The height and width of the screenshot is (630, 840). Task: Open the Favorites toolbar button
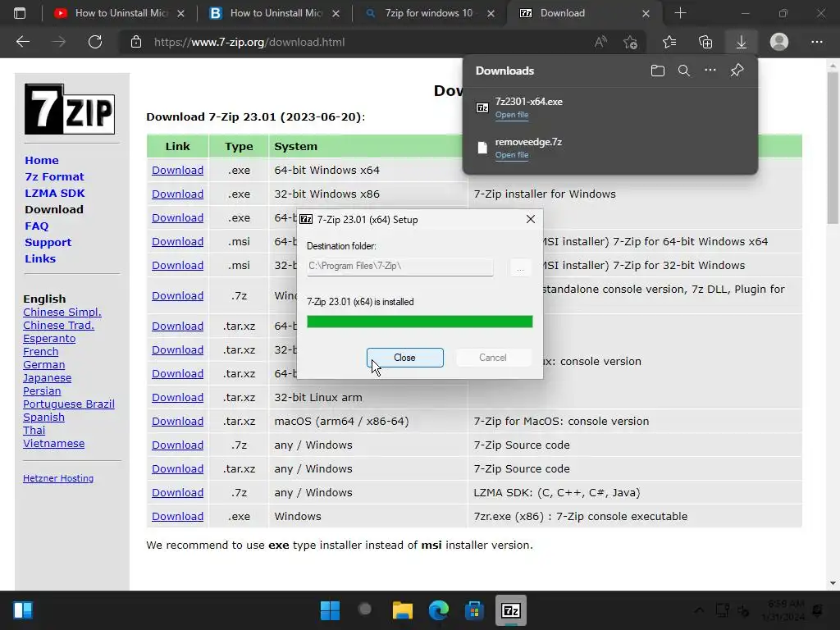[669, 42]
